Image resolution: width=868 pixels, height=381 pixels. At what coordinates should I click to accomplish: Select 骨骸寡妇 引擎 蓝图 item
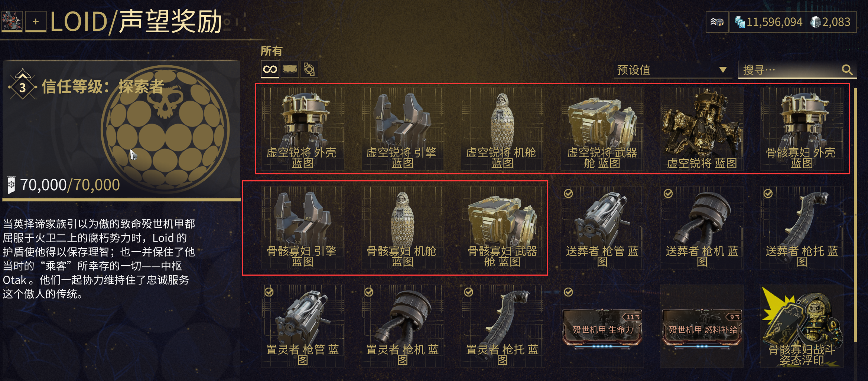point(302,228)
